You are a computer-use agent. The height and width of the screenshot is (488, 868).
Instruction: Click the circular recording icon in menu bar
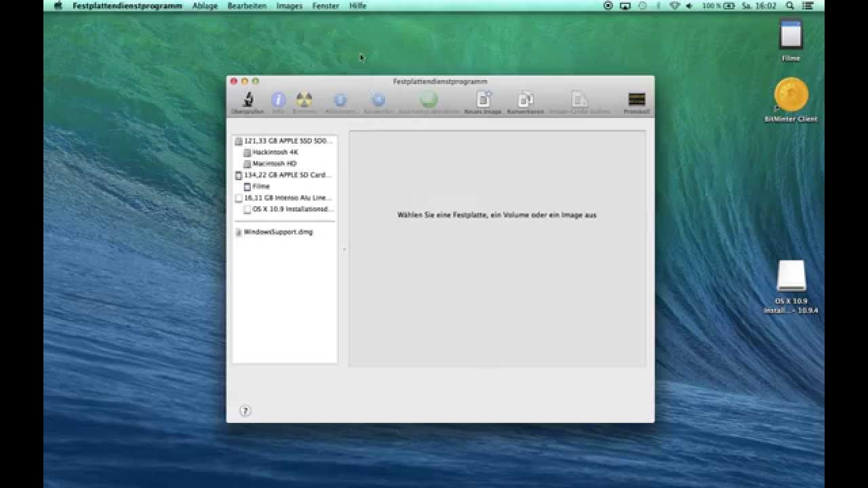click(x=608, y=5)
